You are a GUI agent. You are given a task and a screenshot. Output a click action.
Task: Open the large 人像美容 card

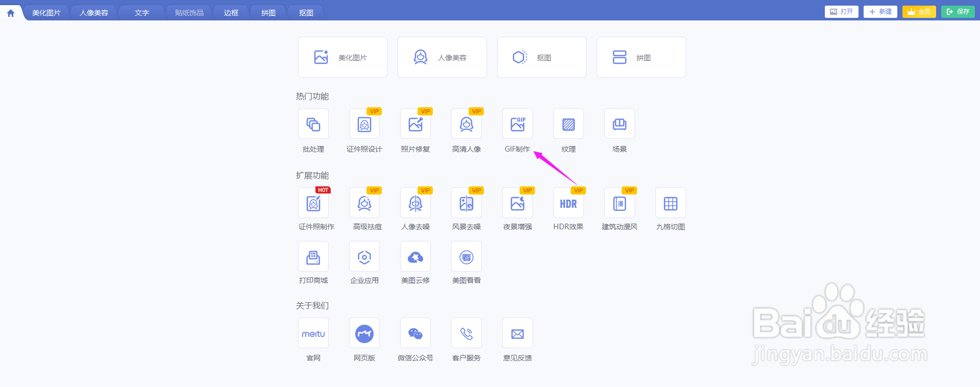pyautogui.click(x=442, y=57)
